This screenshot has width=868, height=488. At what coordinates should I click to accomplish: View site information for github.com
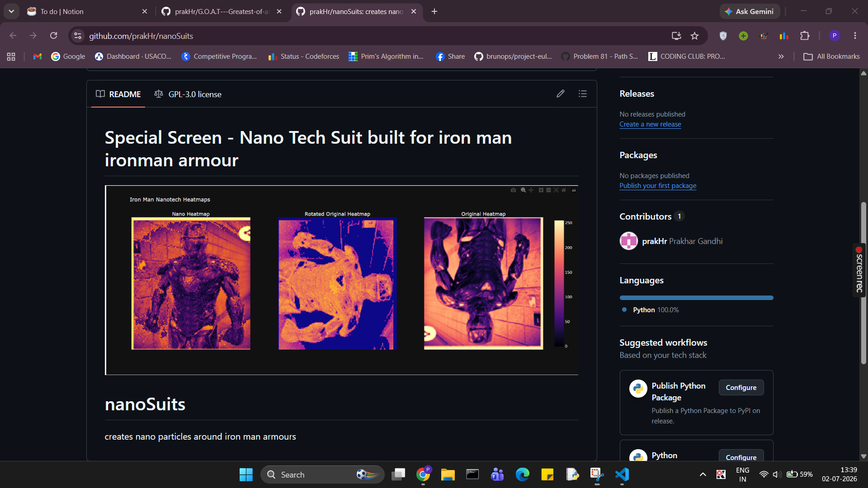tap(78, 36)
